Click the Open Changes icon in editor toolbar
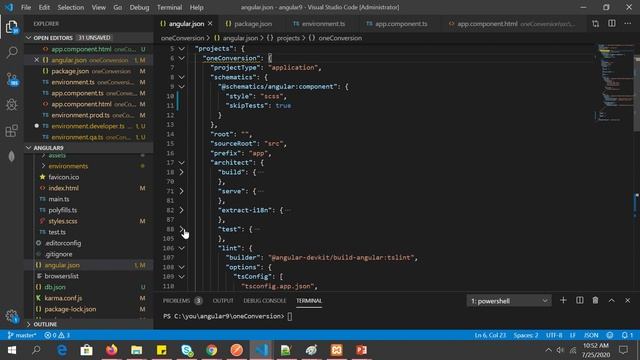 pyautogui.click(x=596, y=24)
